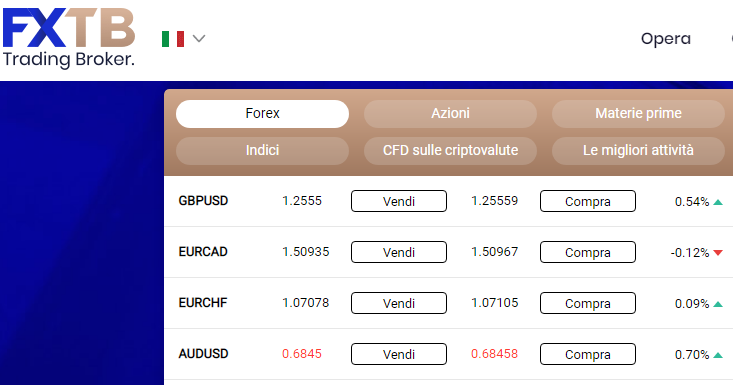This screenshot has width=733, height=385.
Task: Click the AUDUSD instrument name
Action: [203, 354]
